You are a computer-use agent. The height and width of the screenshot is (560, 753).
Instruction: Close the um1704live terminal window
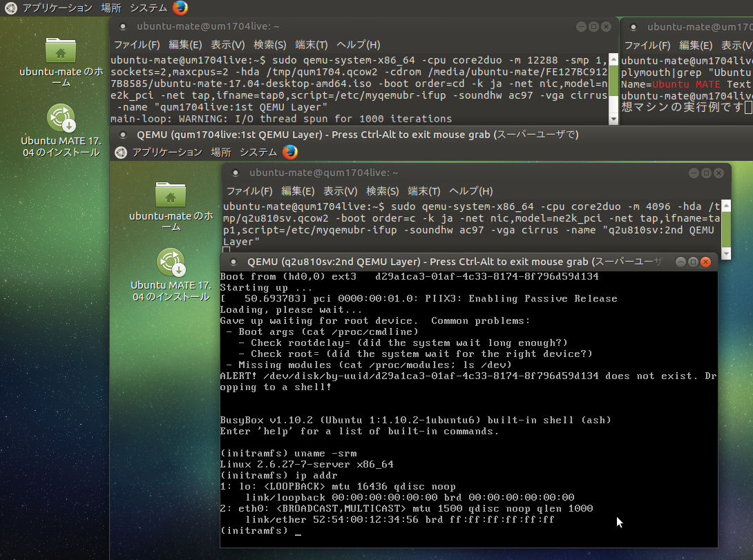606,26
